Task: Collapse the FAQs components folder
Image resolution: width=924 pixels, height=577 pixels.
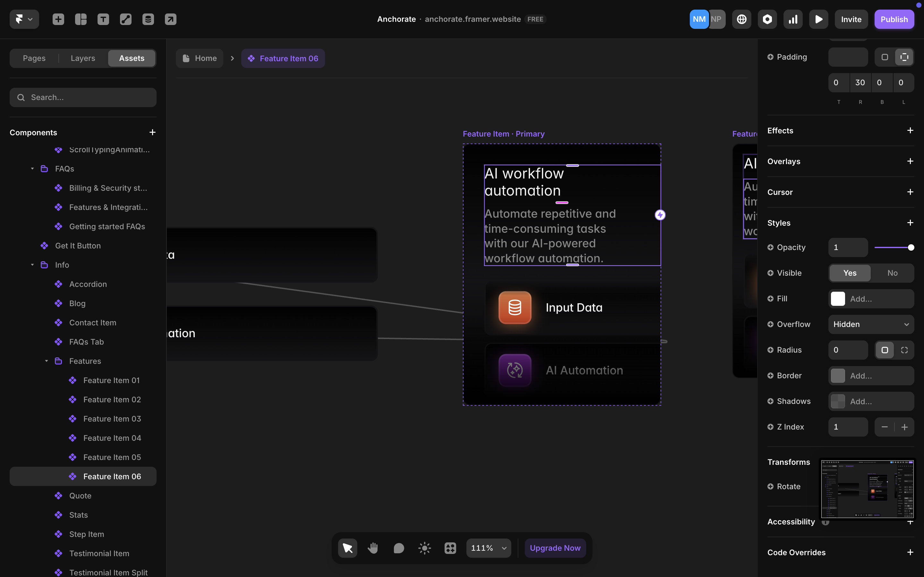Action: pos(32,168)
